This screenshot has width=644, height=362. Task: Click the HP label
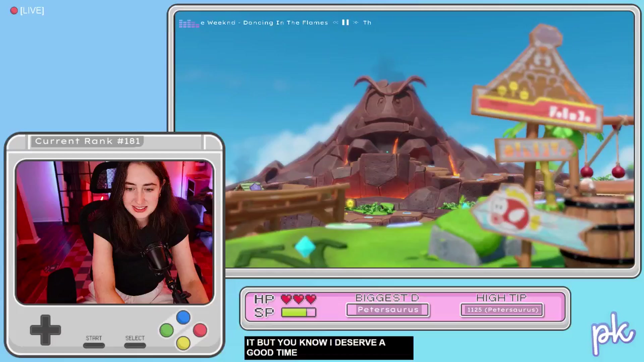(x=264, y=299)
